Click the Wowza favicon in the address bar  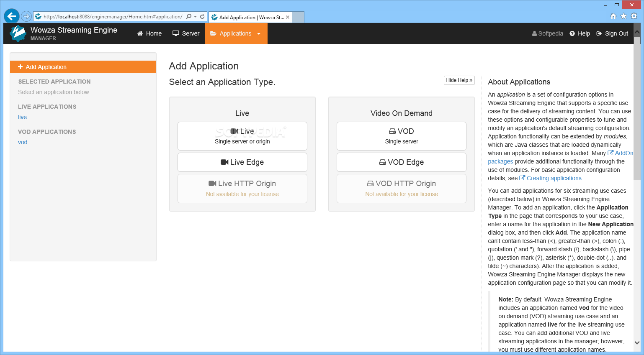click(38, 17)
